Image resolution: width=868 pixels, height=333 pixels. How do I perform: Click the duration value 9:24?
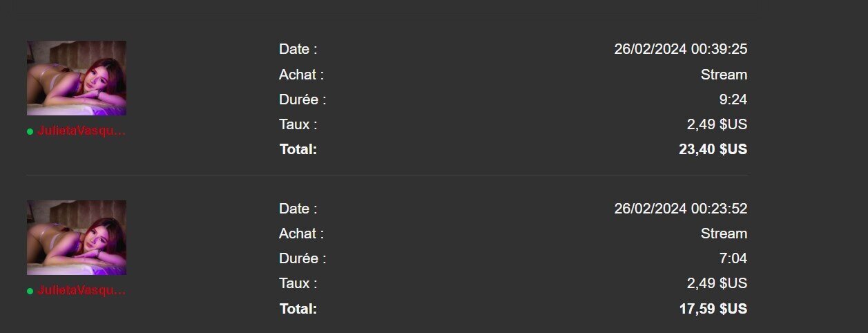[733, 99]
